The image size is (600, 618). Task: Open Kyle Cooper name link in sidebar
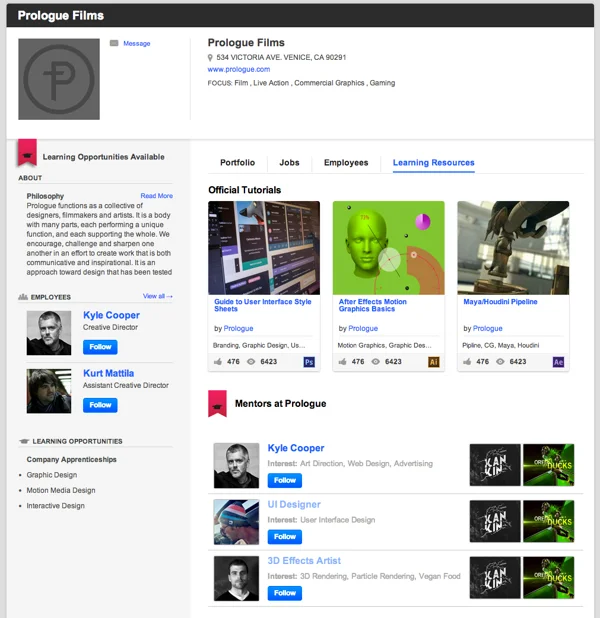click(112, 315)
